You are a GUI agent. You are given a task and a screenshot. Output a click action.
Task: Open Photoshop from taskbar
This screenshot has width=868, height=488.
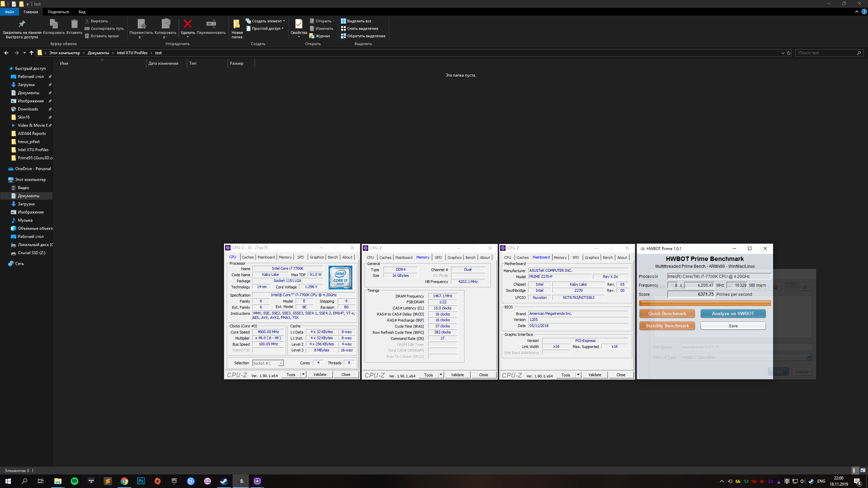pyautogui.click(x=141, y=481)
